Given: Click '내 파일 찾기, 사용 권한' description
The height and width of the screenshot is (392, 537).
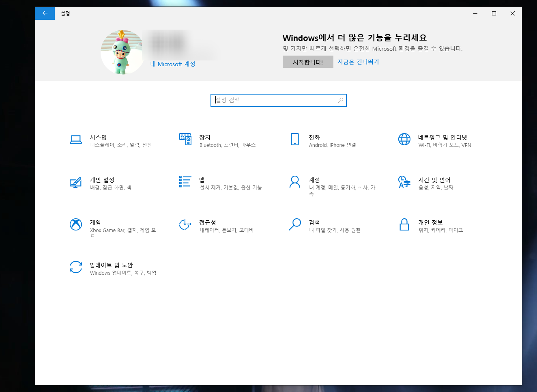Looking at the screenshot, I should [335, 230].
